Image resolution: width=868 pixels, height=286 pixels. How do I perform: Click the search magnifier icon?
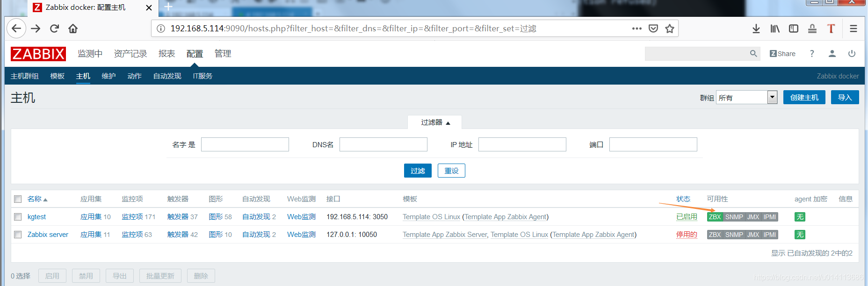tap(753, 54)
